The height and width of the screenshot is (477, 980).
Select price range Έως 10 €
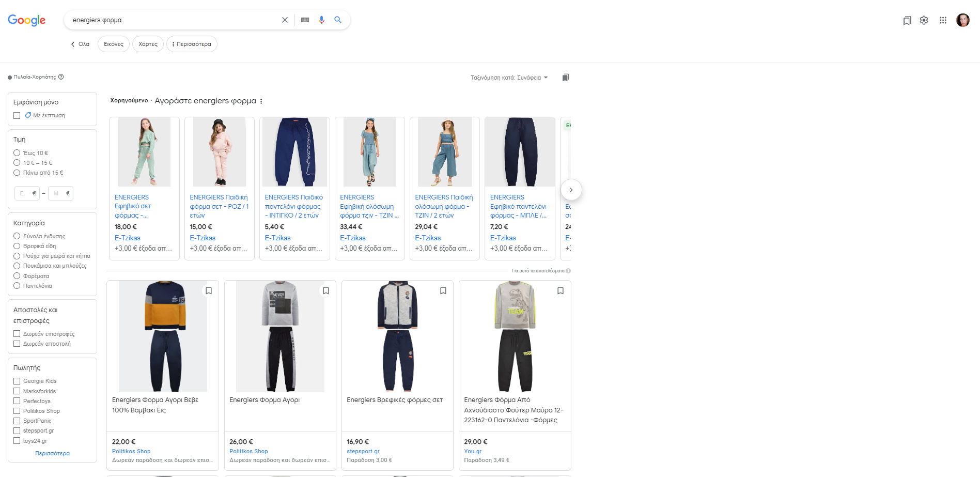tap(17, 153)
